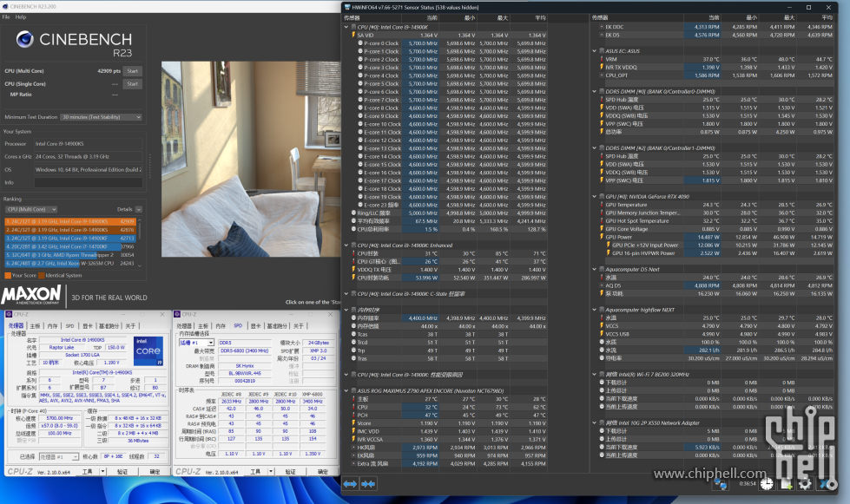Click the expand-columns arrow icon in HWiNFO toolbar
The height and width of the screenshot is (504, 850).
[350, 484]
